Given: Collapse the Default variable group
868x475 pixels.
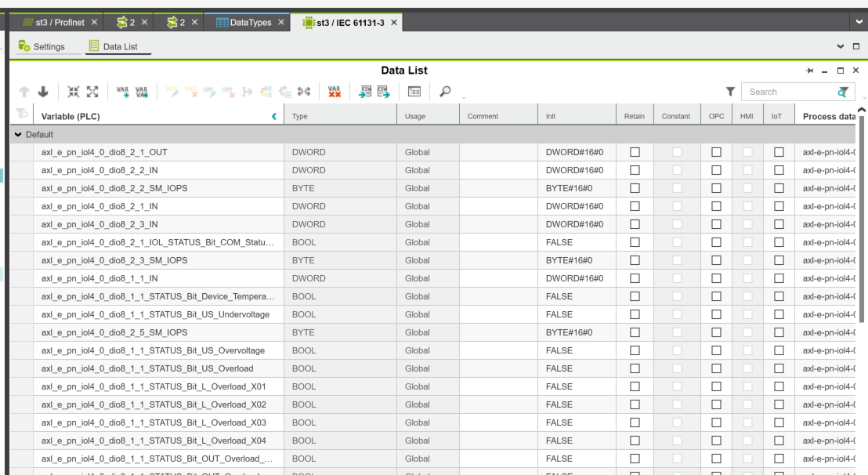Looking at the screenshot, I should [x=18, y=134].
